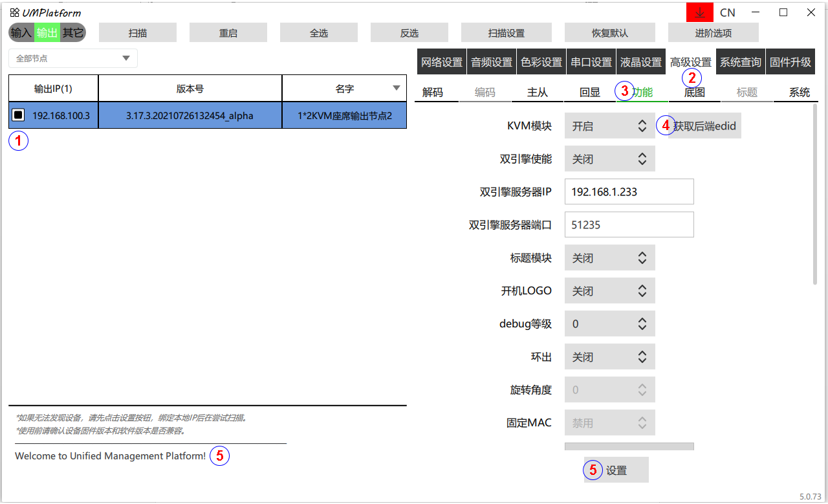Screen dimensions: 828x504
Task: Click the 双引擎服务器IP input field
Action: tap(629, 192)
